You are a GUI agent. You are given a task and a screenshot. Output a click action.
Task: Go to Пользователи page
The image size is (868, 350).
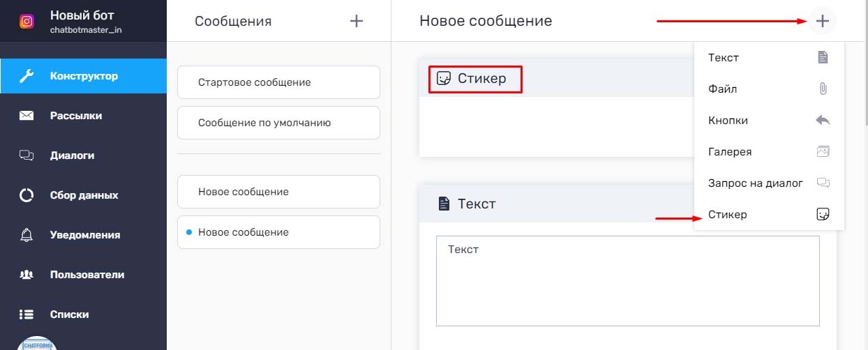[87, 275]
